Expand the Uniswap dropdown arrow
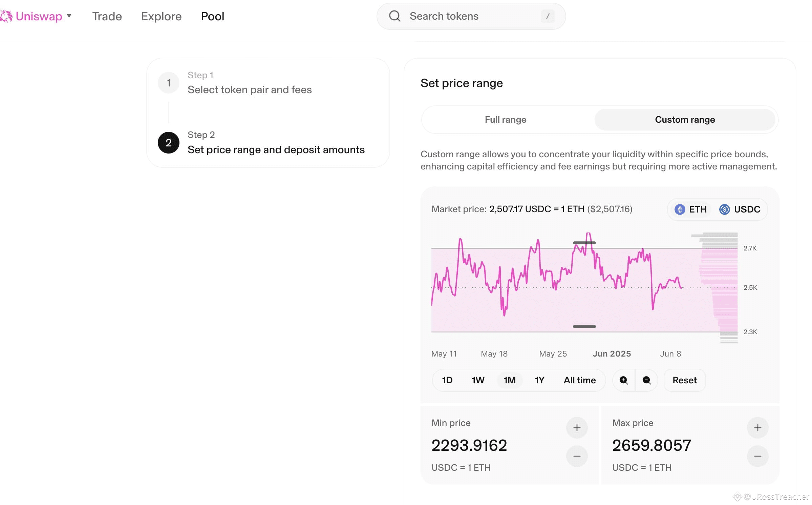Viewport: 812px width, 505px height. coord(69,16)
